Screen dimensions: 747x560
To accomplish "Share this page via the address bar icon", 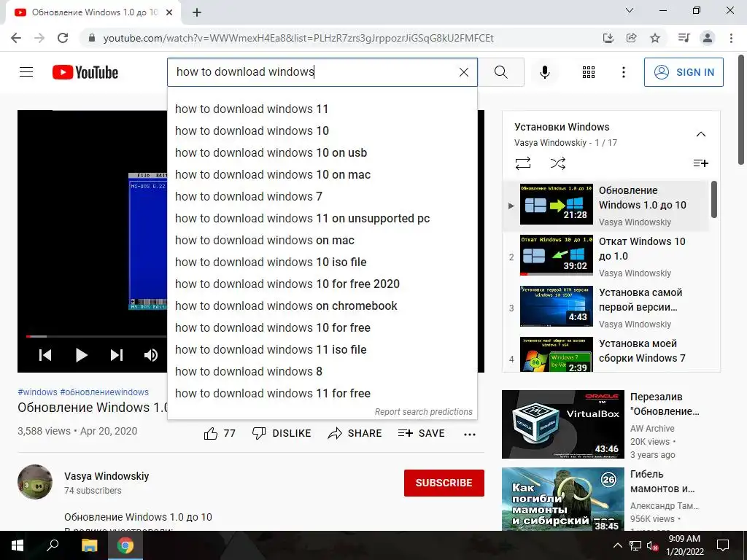I will [631, 38].
